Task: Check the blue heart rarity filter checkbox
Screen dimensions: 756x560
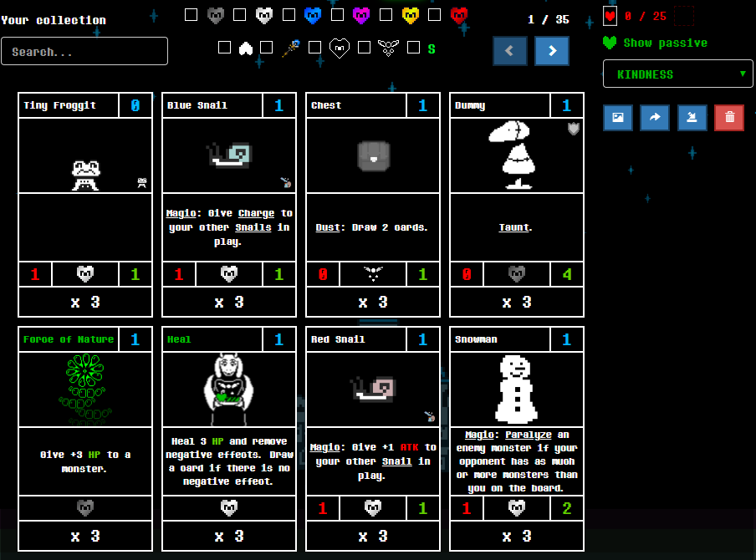Action: (x=289, y=14)
